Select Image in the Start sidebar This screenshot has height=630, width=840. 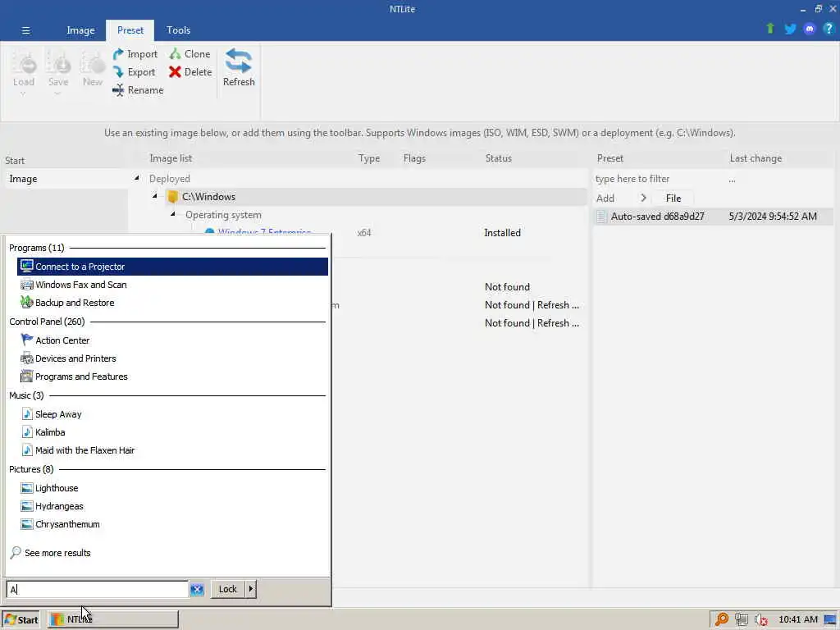point(65,179)
